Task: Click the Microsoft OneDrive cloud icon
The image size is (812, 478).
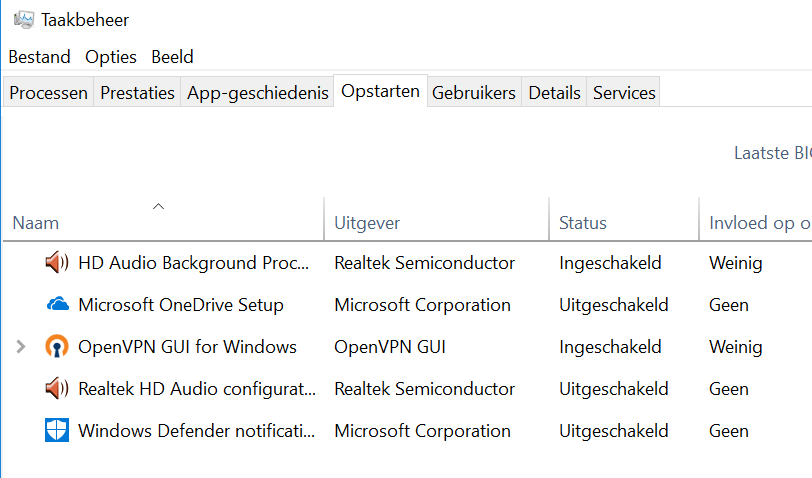Action: 57,305
